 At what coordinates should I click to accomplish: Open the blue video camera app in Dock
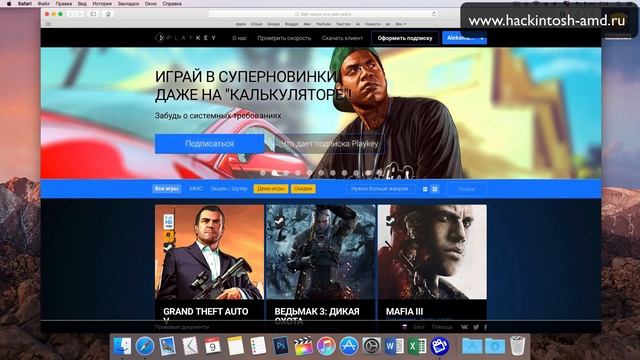[439, 346]
